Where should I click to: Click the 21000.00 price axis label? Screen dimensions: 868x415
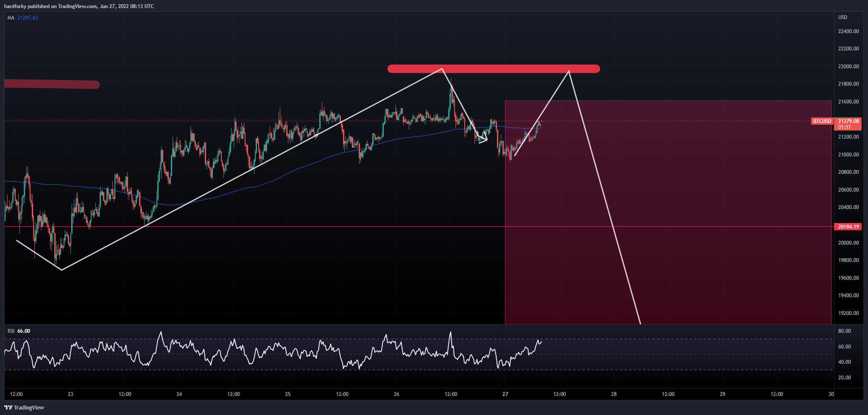[x=848, y=155]
